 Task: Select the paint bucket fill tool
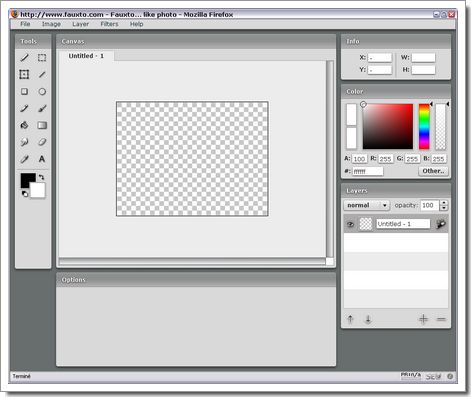(24, 125)
